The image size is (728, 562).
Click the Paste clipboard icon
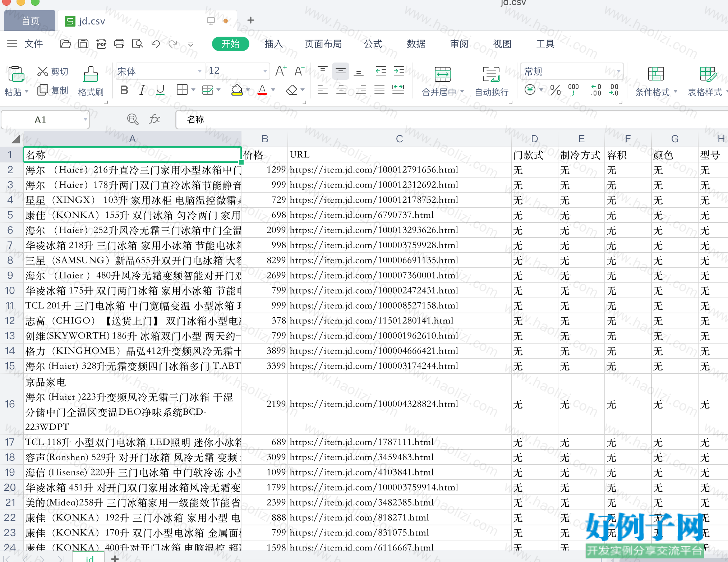coord(16,74)
